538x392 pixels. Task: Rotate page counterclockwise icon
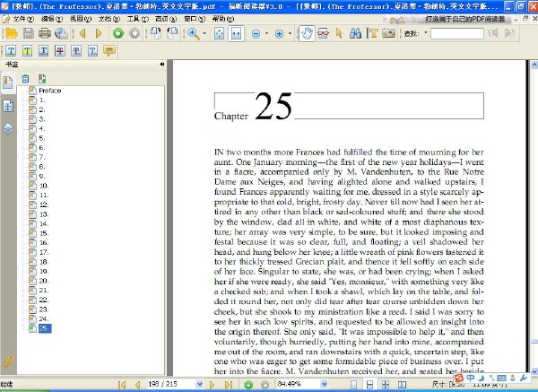coord(156,33)
